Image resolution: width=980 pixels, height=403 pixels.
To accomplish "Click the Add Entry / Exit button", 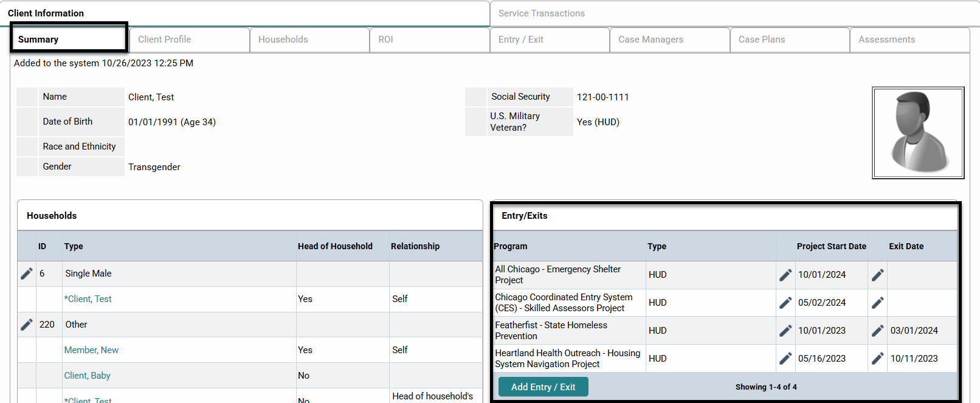I will coord(543,387).
